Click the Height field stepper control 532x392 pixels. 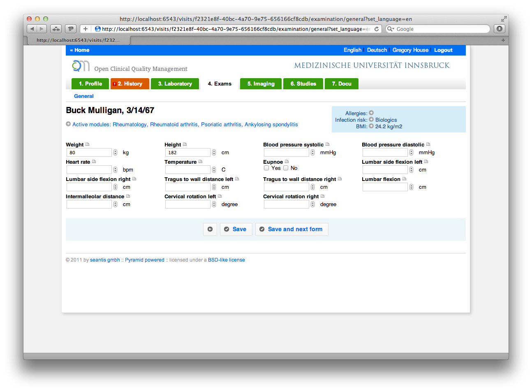pyautogui.click(x=214, y=153)
